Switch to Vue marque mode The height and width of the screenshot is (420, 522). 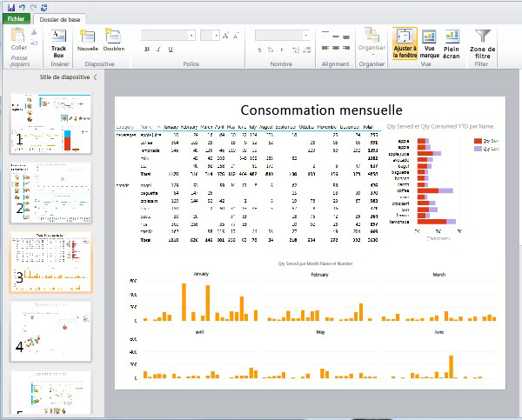[429, 42]
